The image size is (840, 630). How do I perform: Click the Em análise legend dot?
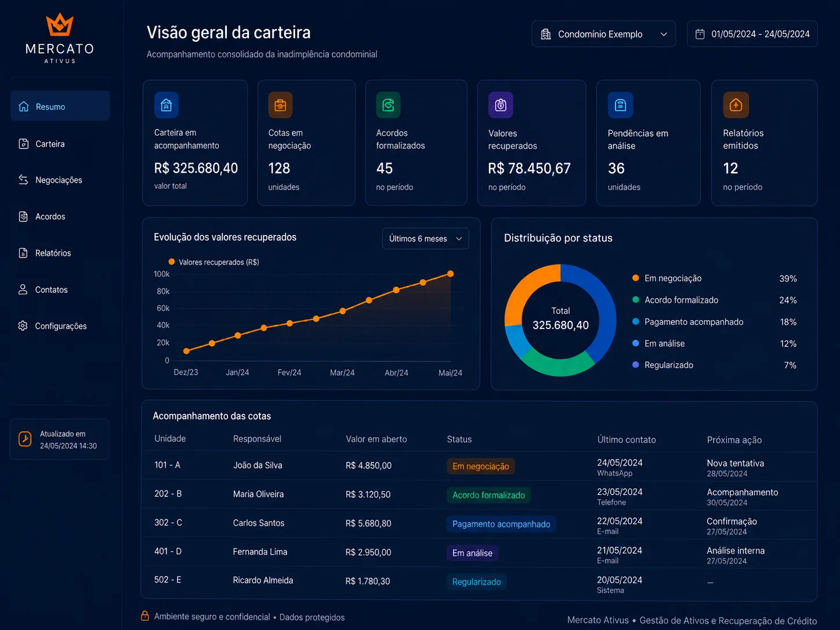coord(636,343)
